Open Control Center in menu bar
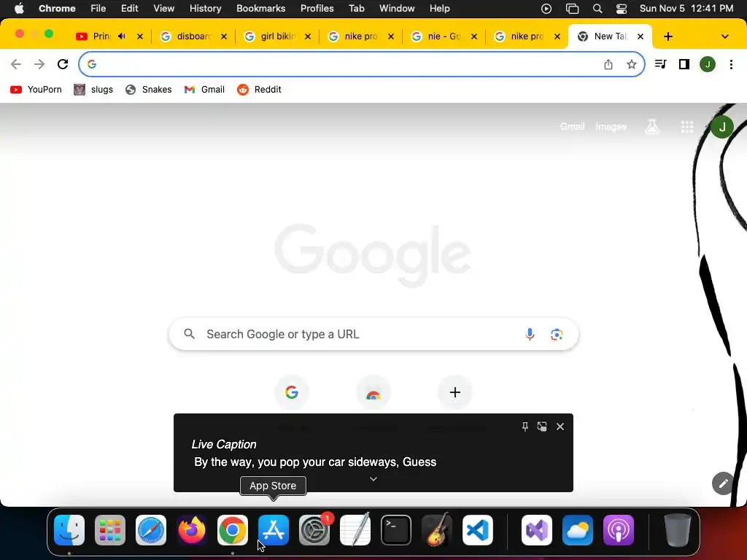 click(622, 9)
